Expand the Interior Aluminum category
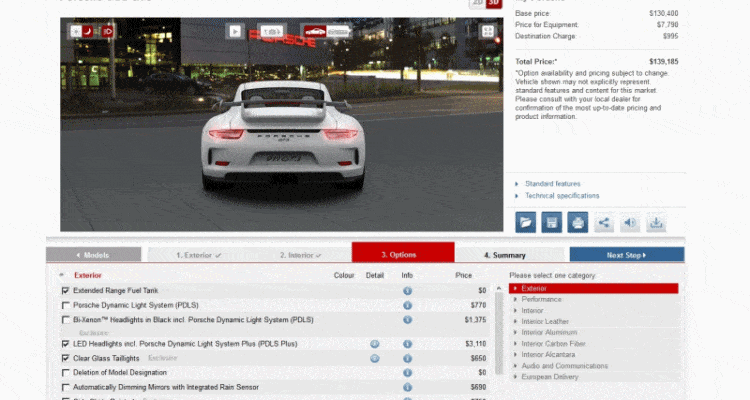750x400 pixels. 594,333
